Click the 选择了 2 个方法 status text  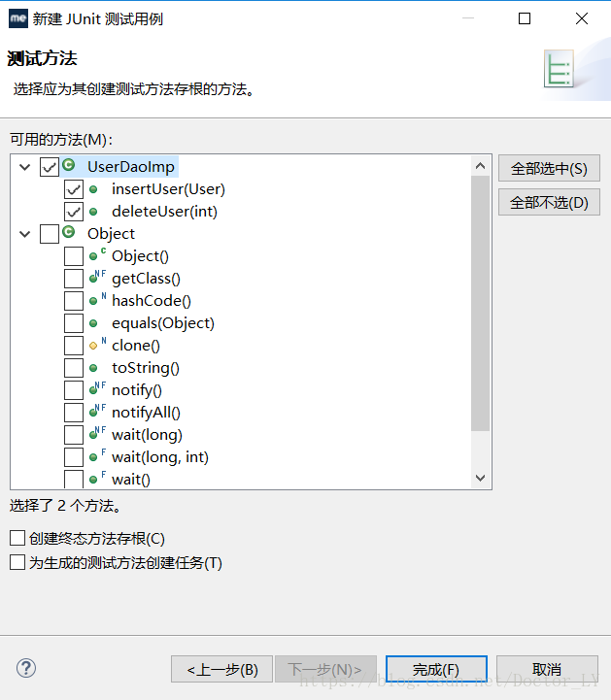(x=65, y=506)
